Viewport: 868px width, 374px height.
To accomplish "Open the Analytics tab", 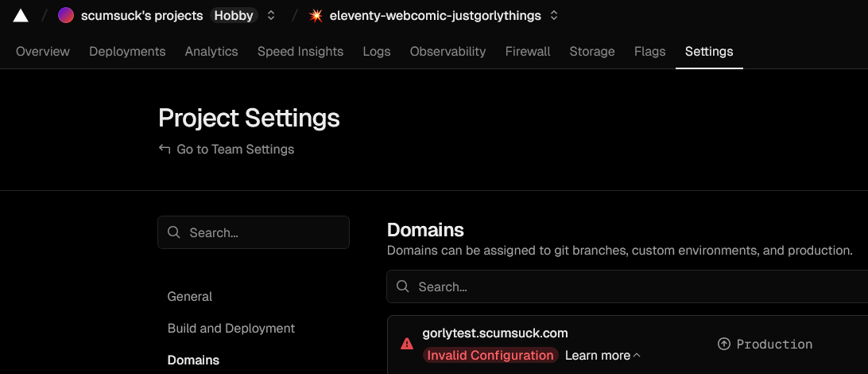I will coord(211,52).
